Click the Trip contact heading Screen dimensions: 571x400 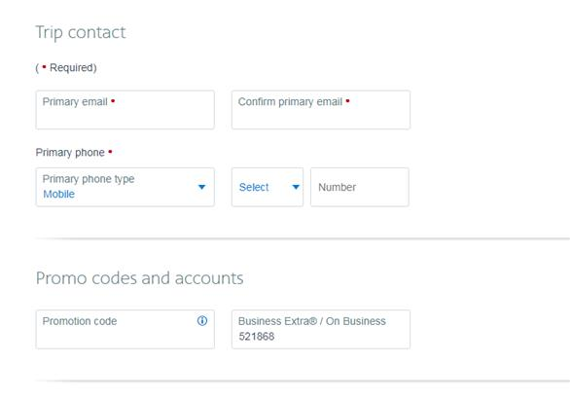[80, 33]
